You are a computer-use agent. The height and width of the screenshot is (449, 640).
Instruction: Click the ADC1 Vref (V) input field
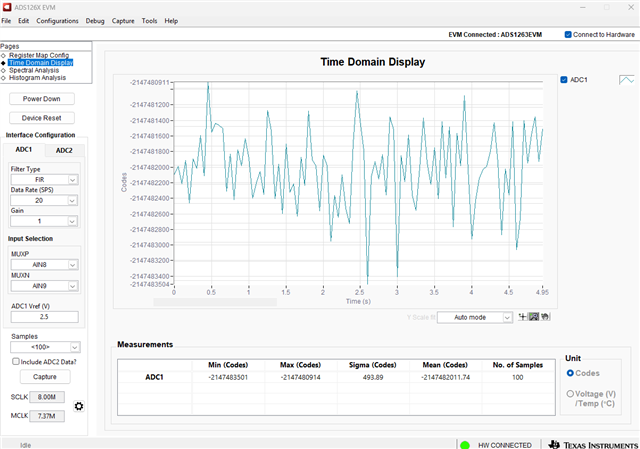pos(44,317)
